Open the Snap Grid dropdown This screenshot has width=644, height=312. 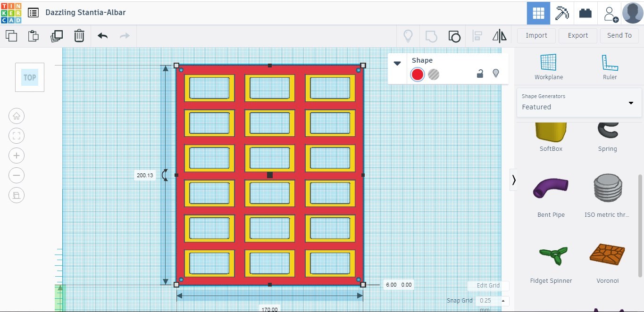(x=492, y=301)
